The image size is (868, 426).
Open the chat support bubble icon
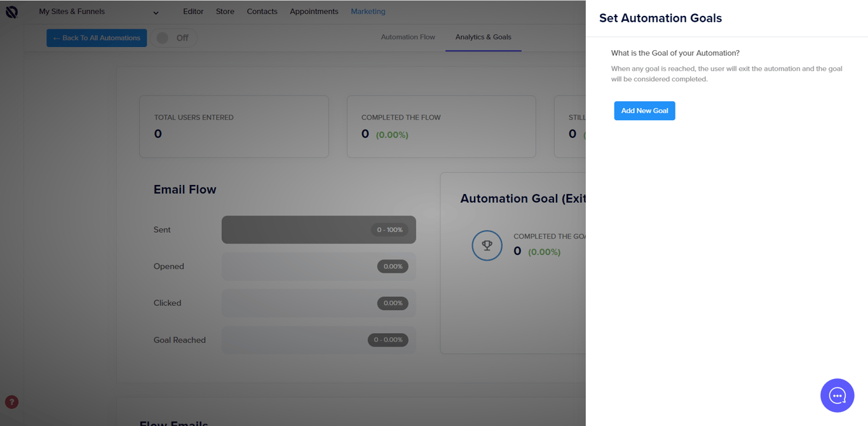(x=837, y=395)
